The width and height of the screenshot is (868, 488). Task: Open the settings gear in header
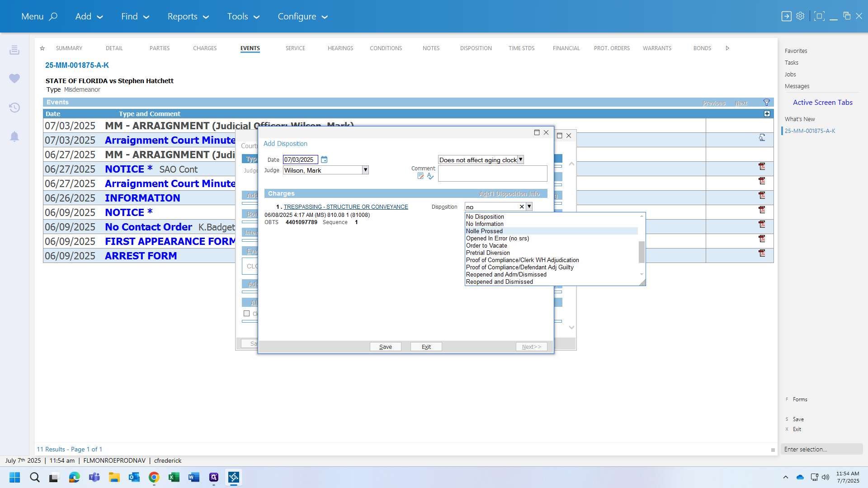tap(800, 16)
